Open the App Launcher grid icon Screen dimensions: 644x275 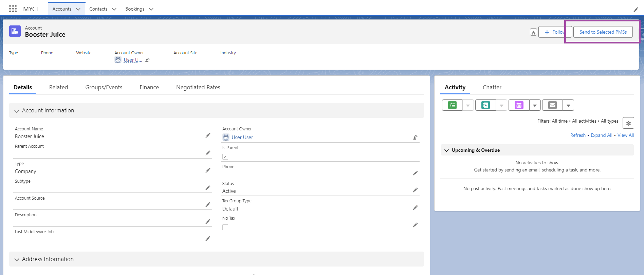click(x=13, y=9)
